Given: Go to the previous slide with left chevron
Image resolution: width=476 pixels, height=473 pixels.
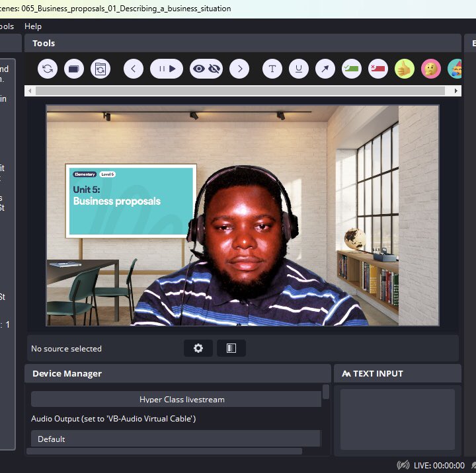Looking at the screenshot, I should [134, 69].
